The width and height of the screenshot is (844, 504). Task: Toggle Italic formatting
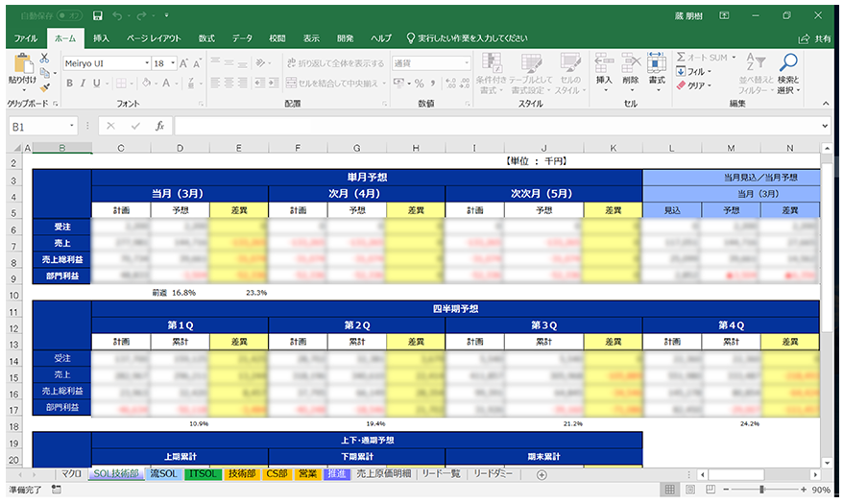click(x=84, y=84)
